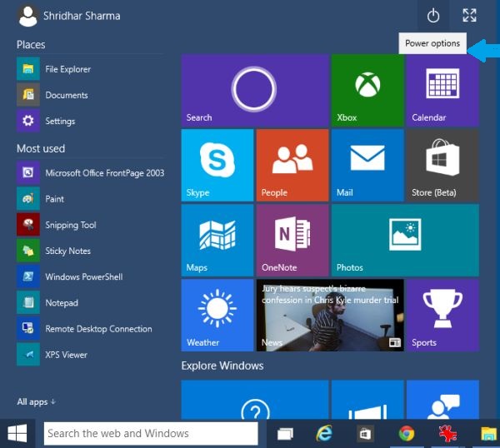Screen dimensions: 500x448
Task: Expand Start menu to full screen
Action: click(x=469, y=15)
